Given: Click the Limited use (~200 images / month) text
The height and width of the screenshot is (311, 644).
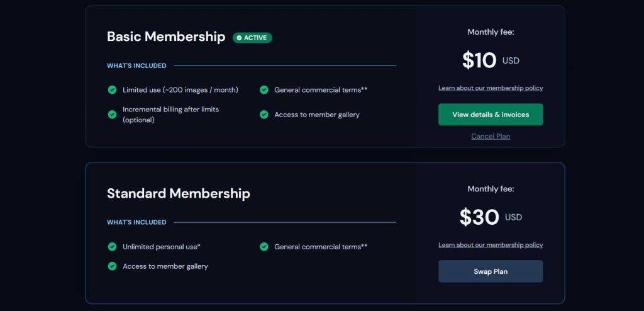Looking at the screenshot, I should pos(180,90).
